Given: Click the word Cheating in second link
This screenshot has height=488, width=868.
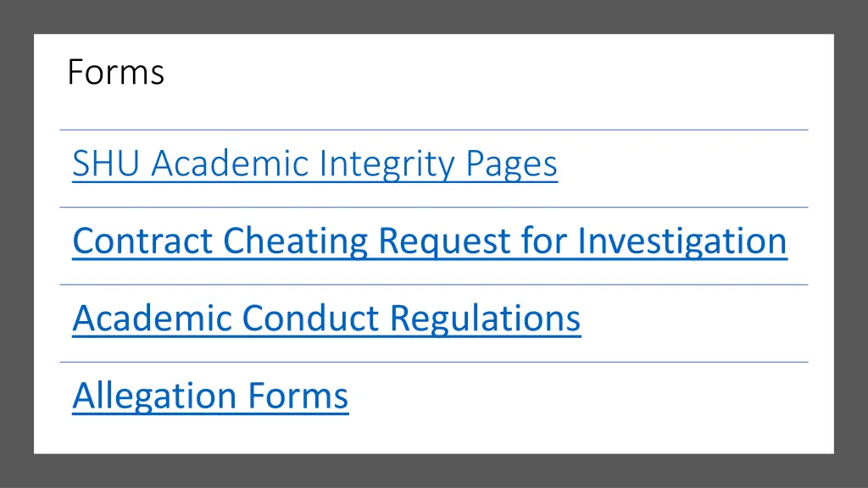Looking at the screenshot, I should point(295,241).
